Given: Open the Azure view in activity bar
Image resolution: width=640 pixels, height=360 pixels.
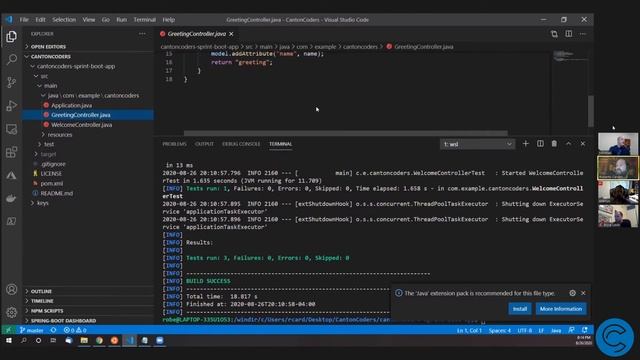Looking at the screenshot, I should [11, 176].
